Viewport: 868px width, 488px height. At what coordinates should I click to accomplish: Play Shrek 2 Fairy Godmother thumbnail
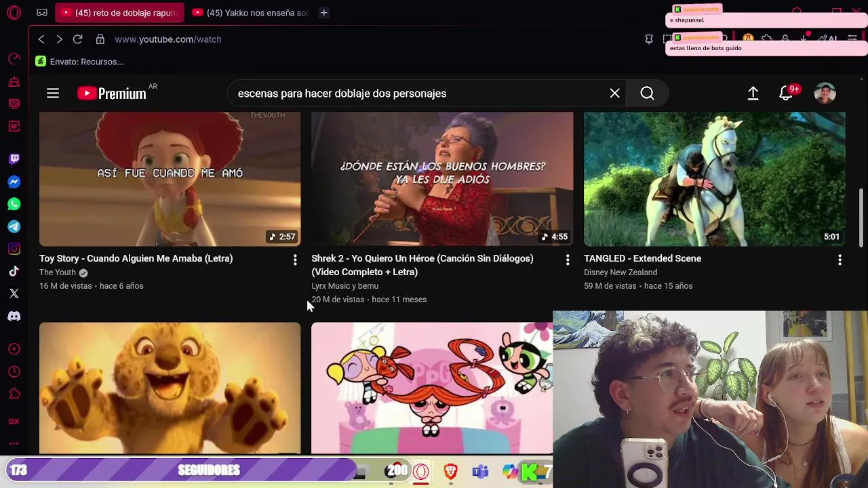442,179
